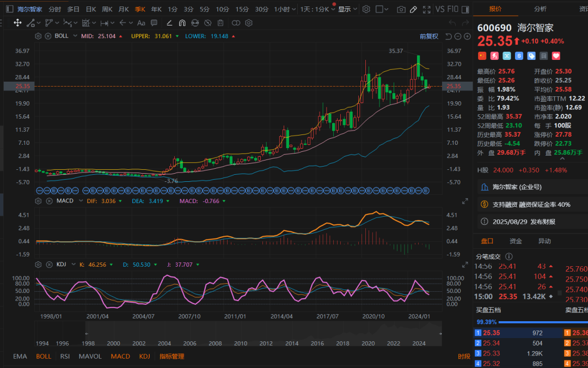Enter fullscreen chart mode
Image resolution: width=588 pixels, height=368 pixels.
(x=426, y=9)
